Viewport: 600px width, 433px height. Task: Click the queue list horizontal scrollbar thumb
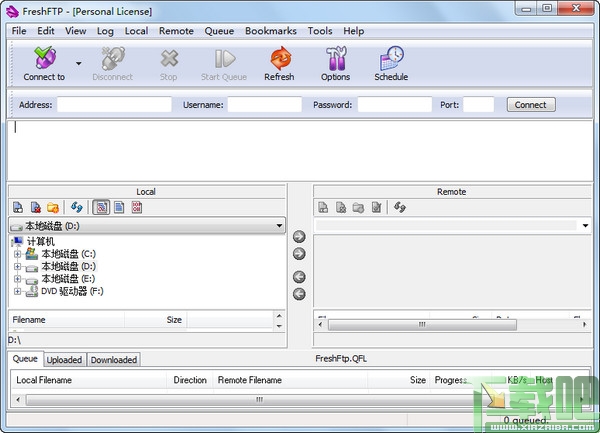pyautogui.click(x=259, y=400)
